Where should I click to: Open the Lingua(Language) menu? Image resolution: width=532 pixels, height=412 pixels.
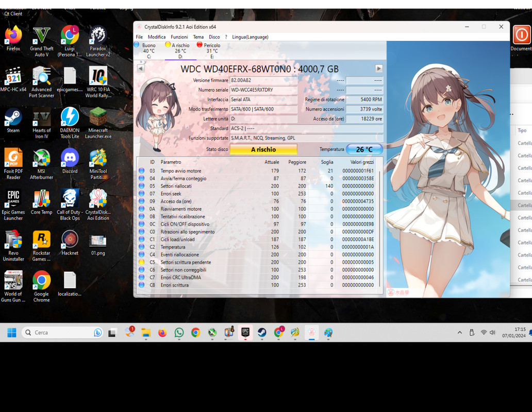pyautogui.click(x=250, y=37)
